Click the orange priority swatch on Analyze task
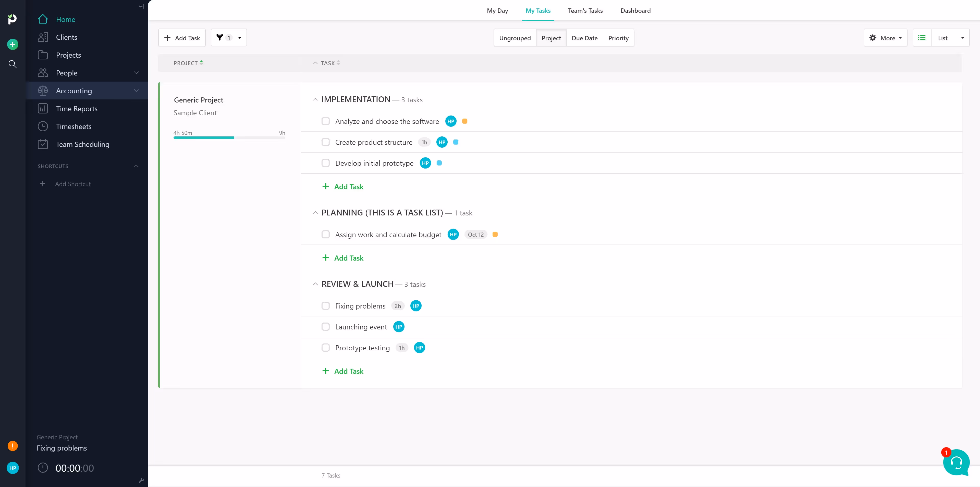 tap(464, 121)
